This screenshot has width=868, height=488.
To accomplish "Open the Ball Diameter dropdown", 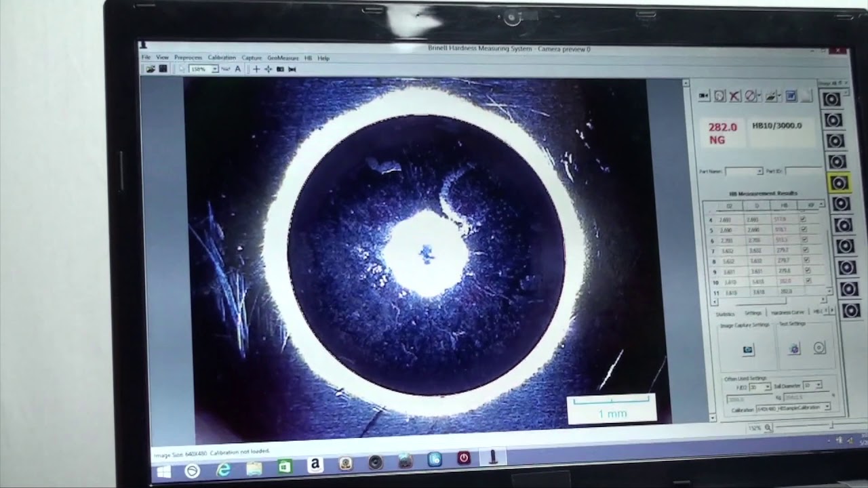I will click(818, 385).
